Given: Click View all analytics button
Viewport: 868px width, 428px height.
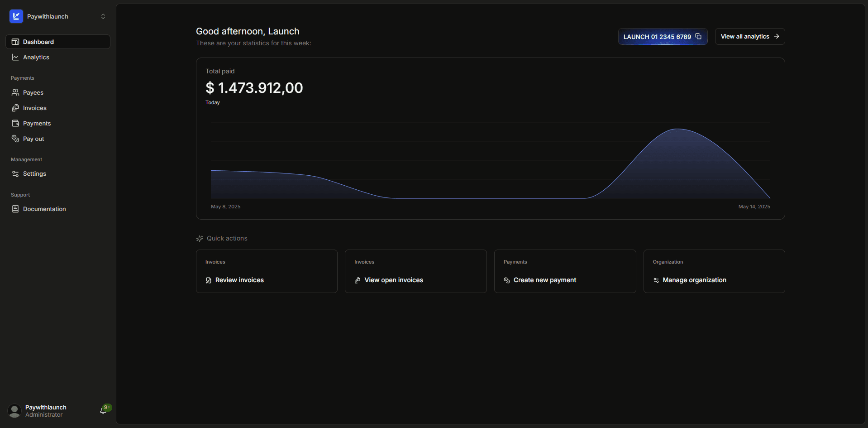Looking at the screenshot, I should pos(749,37).
